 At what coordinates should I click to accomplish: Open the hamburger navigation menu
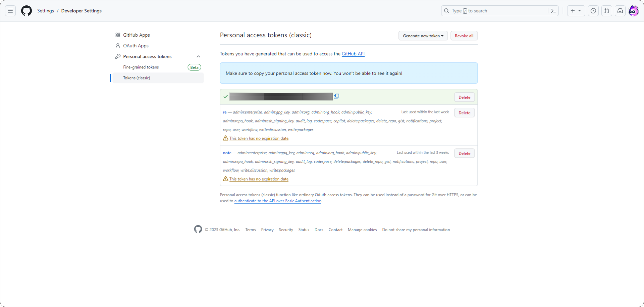pos(10,11)
